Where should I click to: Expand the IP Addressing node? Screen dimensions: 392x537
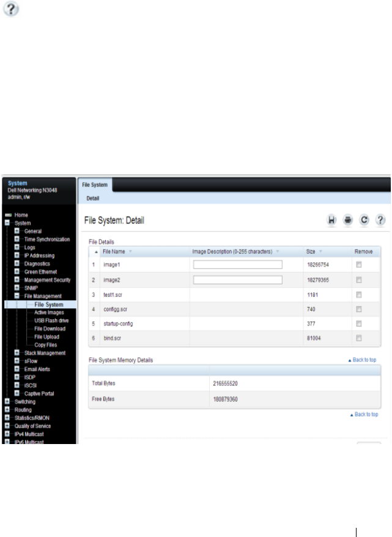tap(17, 255)
